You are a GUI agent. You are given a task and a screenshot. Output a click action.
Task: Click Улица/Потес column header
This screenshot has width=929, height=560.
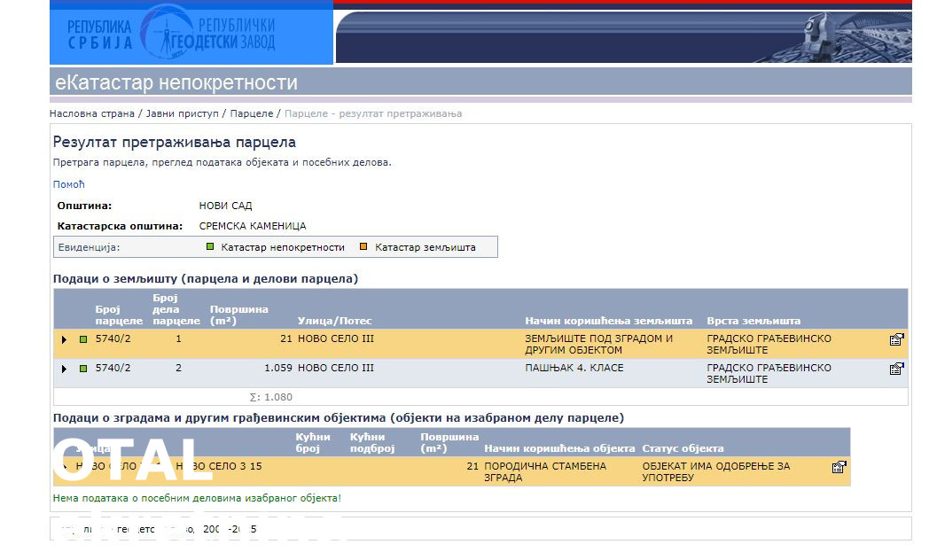[334, 321]
